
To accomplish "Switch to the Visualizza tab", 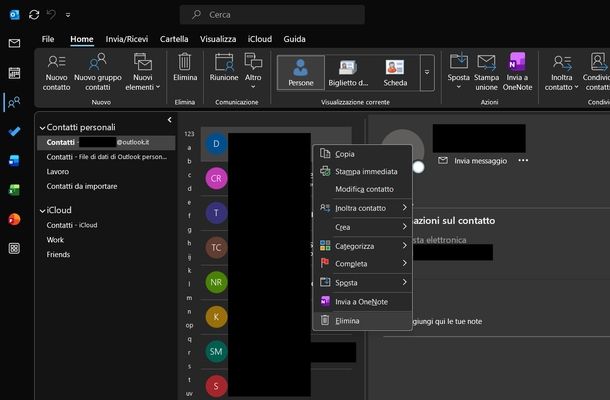I will (x=218, y=39).
